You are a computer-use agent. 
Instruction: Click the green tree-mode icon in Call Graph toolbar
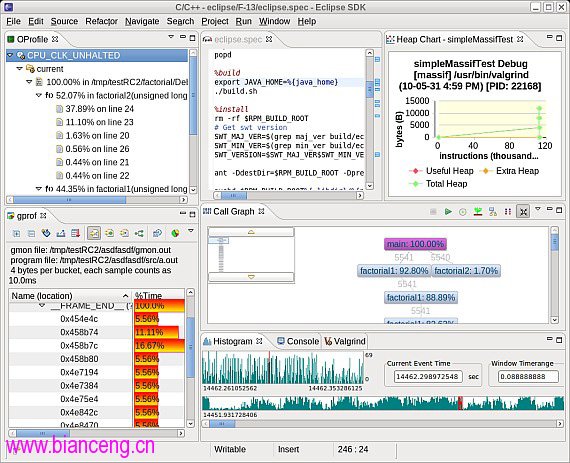478,212
